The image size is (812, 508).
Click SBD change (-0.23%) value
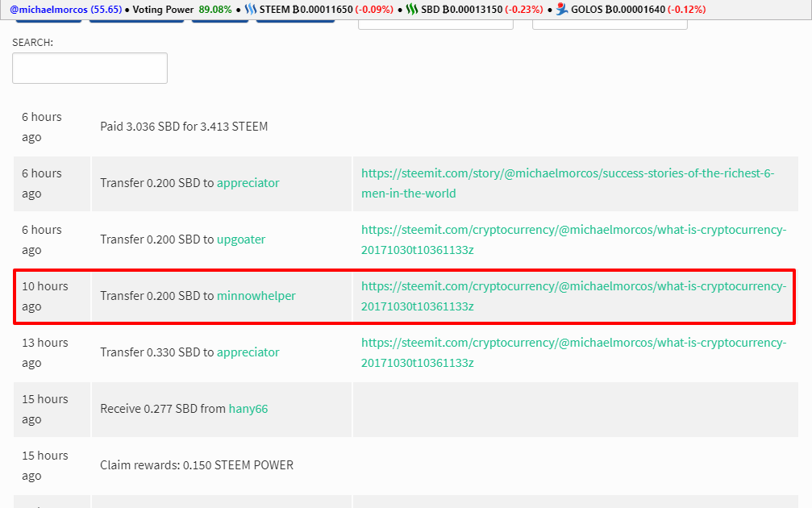(524, 10)
